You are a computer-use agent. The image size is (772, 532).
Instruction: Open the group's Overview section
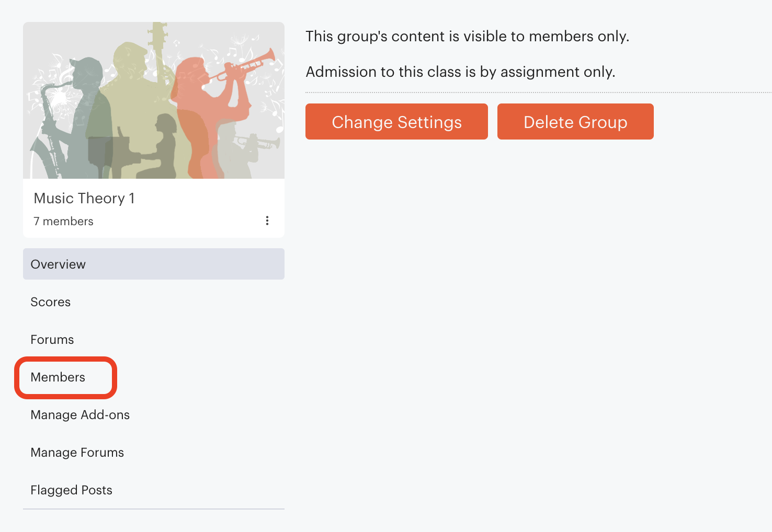[58, 264]
